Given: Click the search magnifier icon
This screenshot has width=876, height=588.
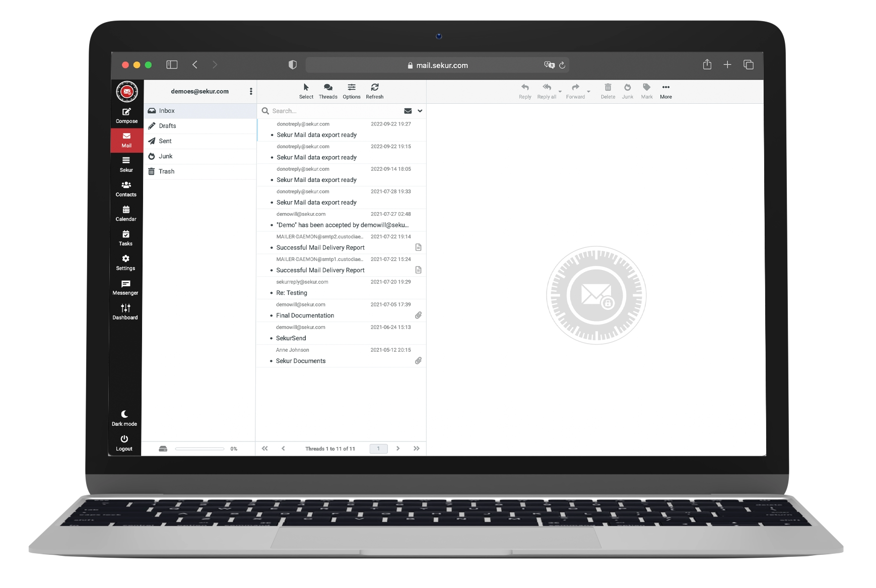Looking at the screenshot, I should [265, 111].
